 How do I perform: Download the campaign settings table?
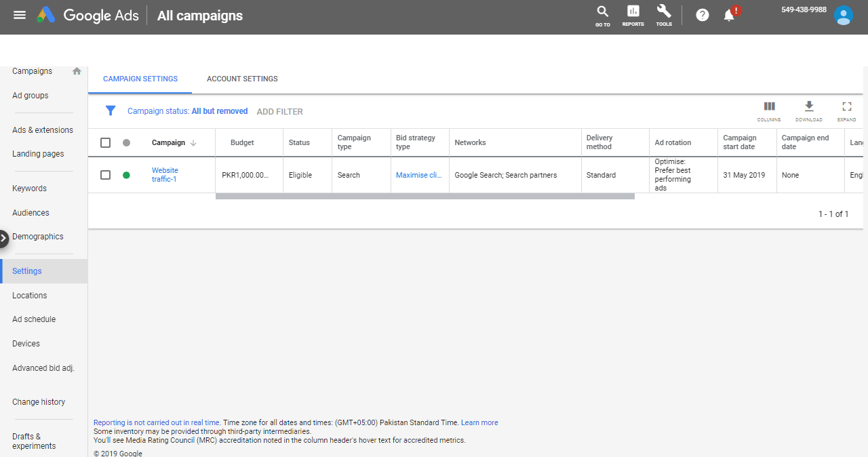pyautogui.click(x=808, y=110)
